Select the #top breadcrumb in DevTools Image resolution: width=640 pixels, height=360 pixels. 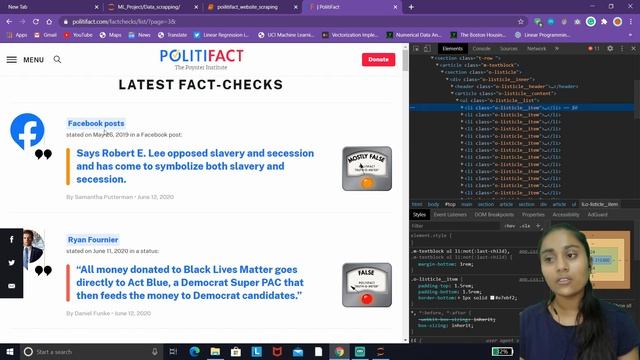(450, 204)
